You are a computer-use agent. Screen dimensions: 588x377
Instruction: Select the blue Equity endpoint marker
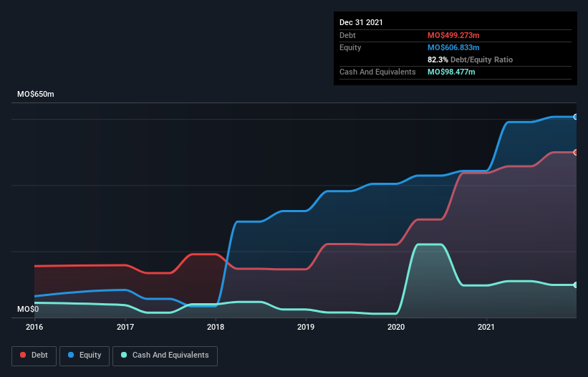tap(575, 117)
